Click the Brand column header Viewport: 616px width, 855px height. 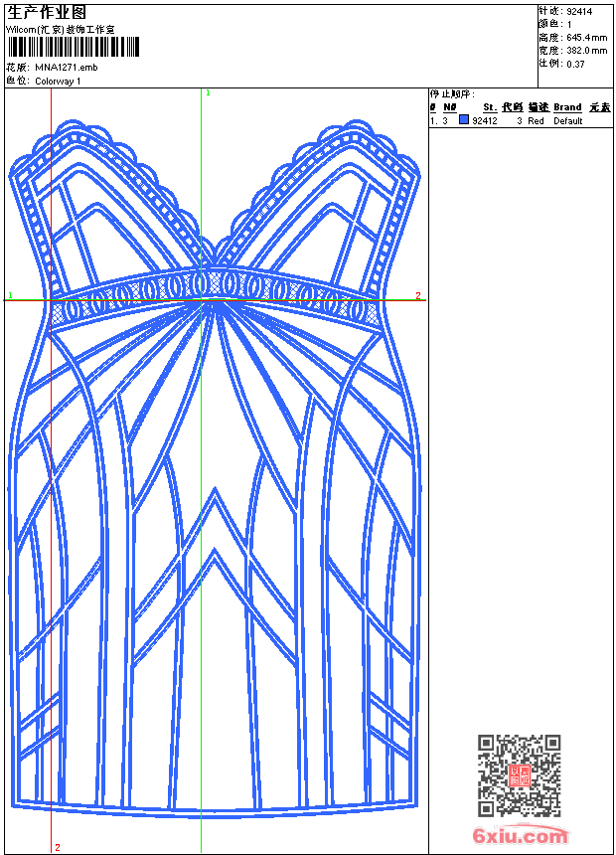coord(567,107)
